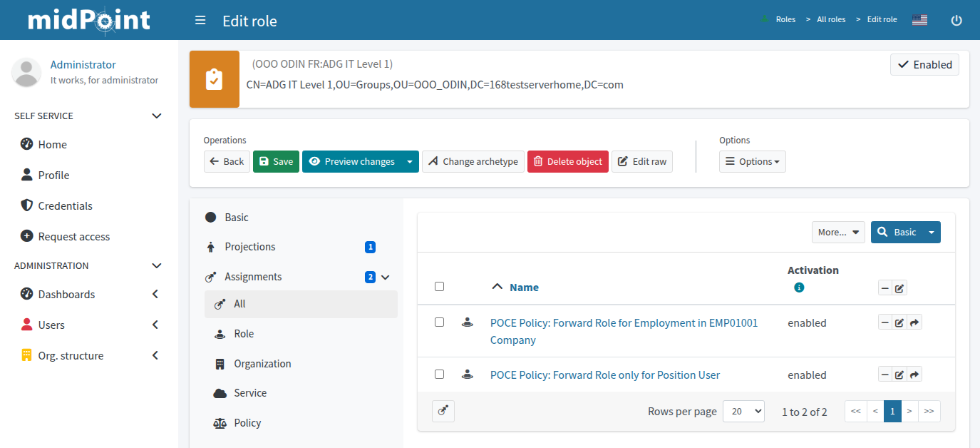The image size is (980, 448).
Task: Click the minus icon on the Position User row
Action: pos(885,375)
